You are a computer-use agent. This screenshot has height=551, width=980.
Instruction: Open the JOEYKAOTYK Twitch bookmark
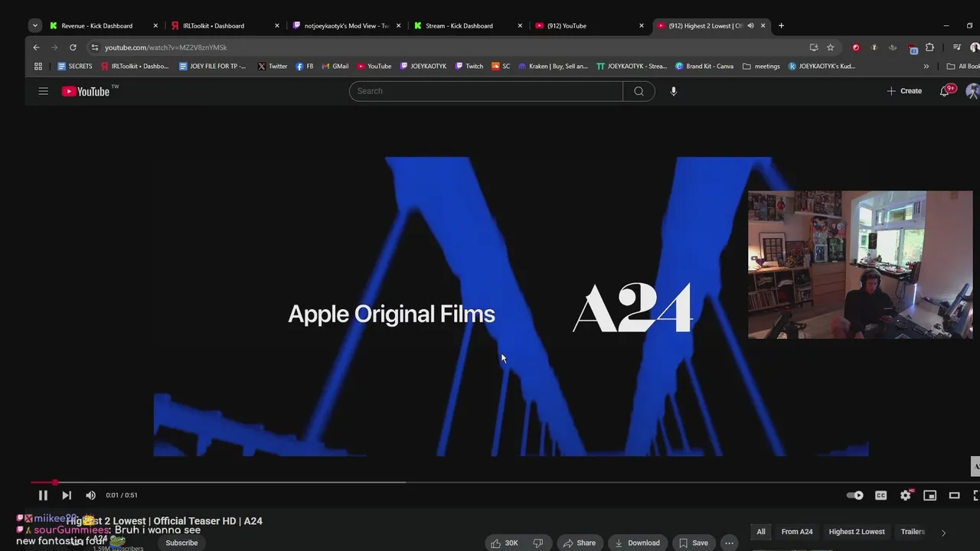pos(423,67)
